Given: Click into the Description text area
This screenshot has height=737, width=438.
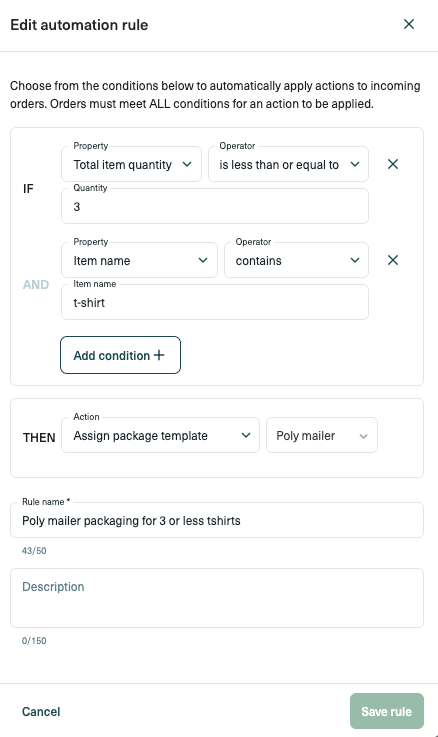Looking at the screenshot, I should [217, 598].
